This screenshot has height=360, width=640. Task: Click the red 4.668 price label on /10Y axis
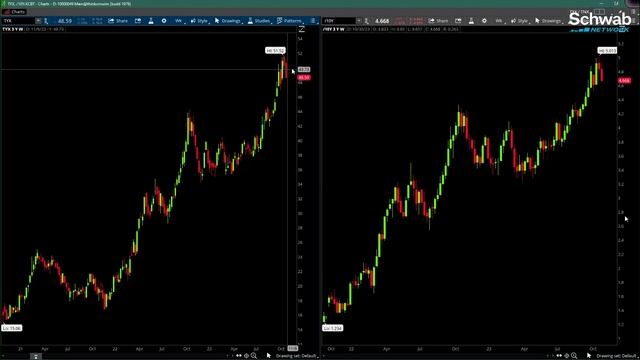click(624, 81)
